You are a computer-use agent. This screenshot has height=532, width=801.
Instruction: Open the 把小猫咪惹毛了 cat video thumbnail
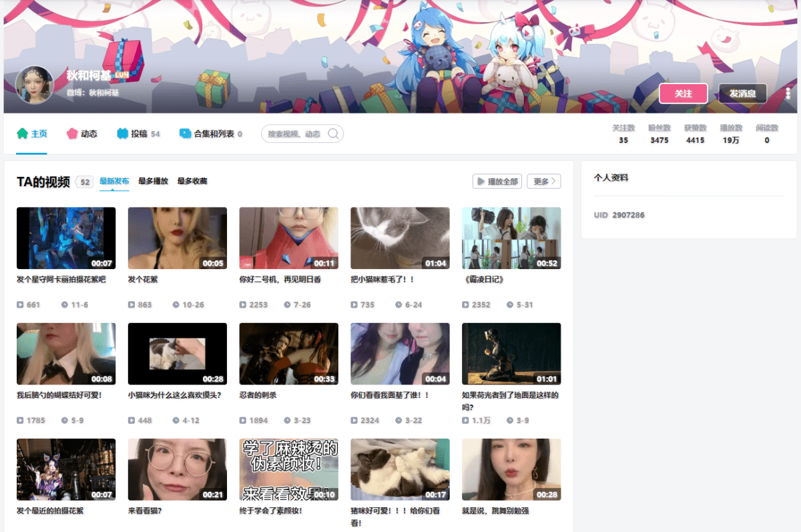(x=400, y=238)
